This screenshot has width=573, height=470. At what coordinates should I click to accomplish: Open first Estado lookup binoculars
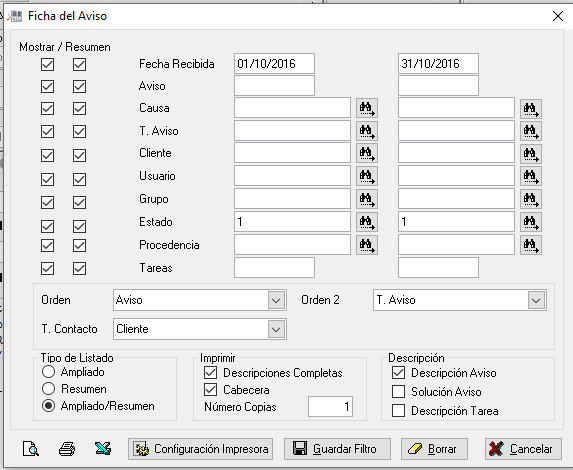(367, 222)
